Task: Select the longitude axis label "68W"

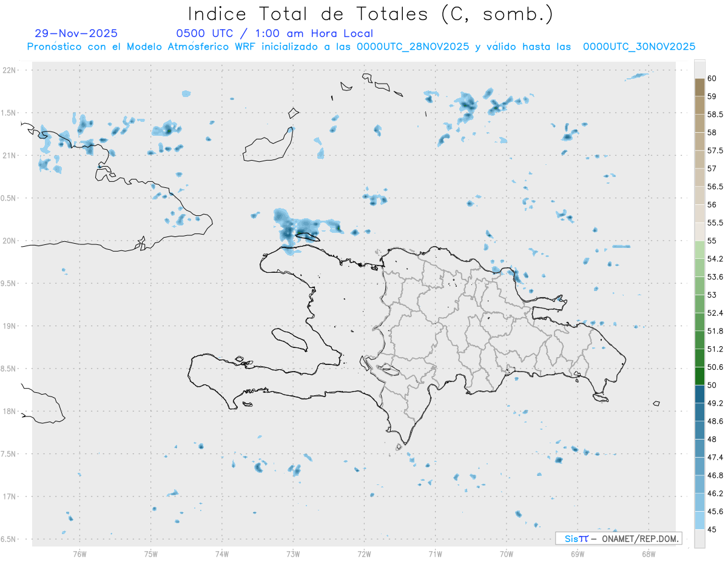Action: point(649,554)
